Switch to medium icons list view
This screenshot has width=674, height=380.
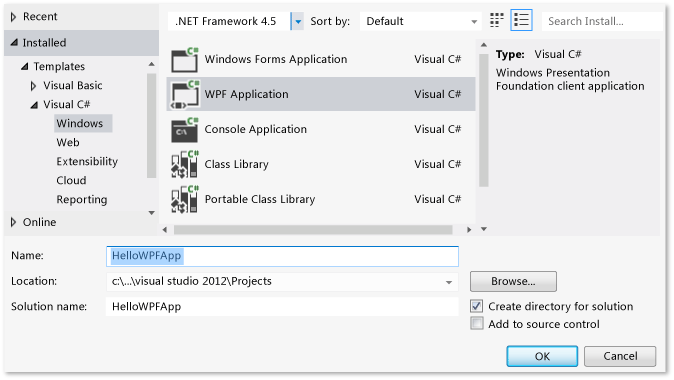(521, 20)
